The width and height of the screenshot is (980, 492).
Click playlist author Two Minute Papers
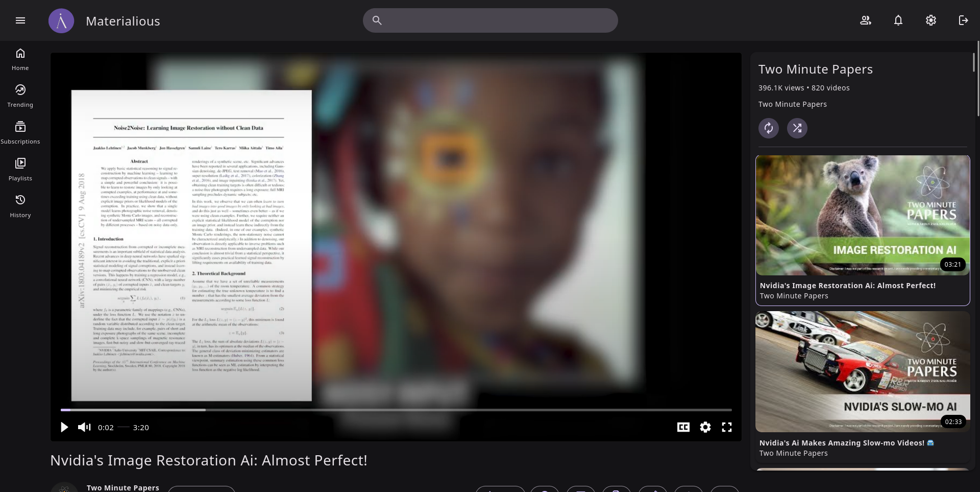793,104
